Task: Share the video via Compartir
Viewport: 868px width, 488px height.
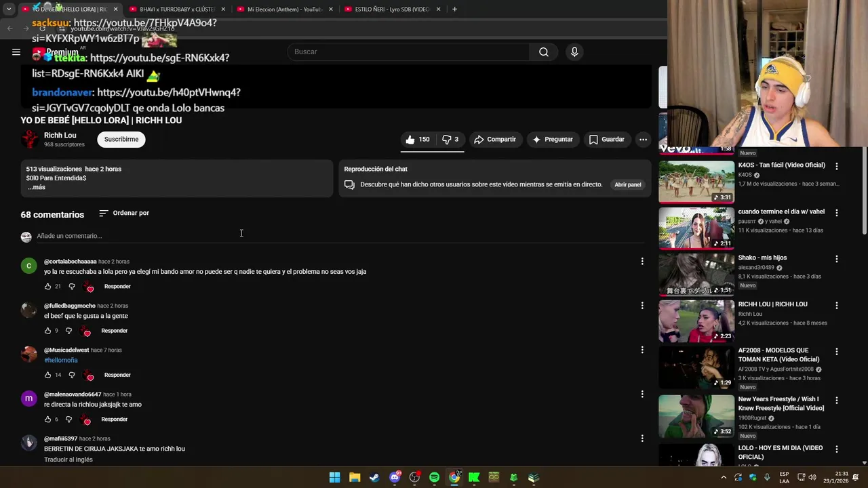Action: pos(495,139)
